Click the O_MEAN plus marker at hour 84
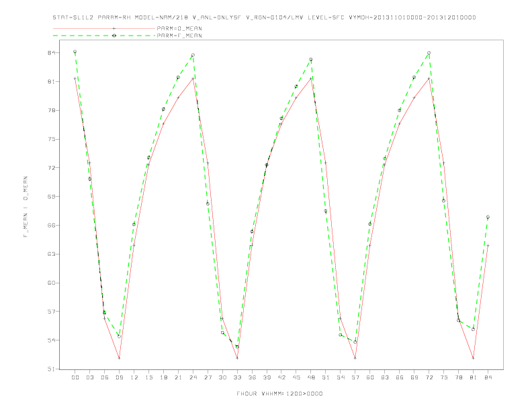This screenshot has width=532, height=411. point(488,245)
